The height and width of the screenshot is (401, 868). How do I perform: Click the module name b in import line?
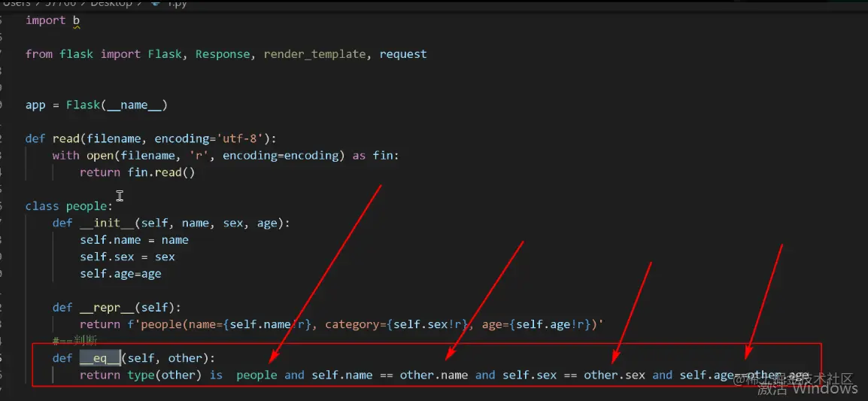pyautogui.click(x=77, y=20)
